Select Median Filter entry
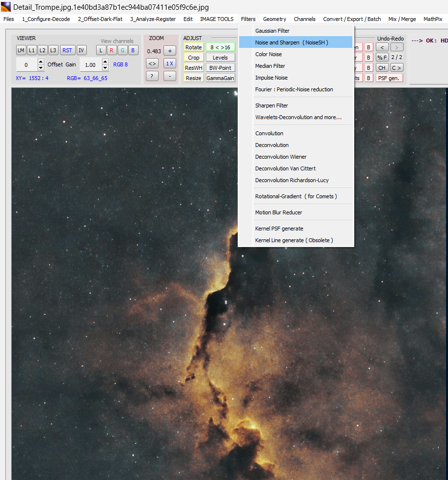 [296, 66]
